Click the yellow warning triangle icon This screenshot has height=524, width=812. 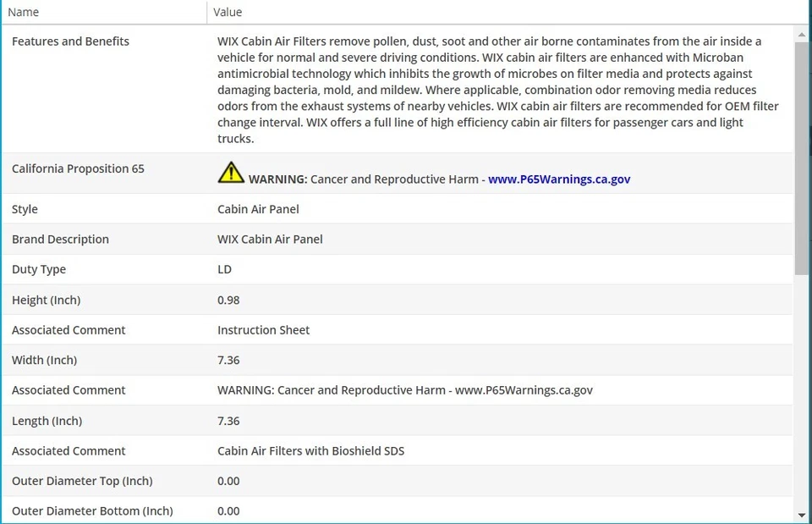[x=231, y=173]
